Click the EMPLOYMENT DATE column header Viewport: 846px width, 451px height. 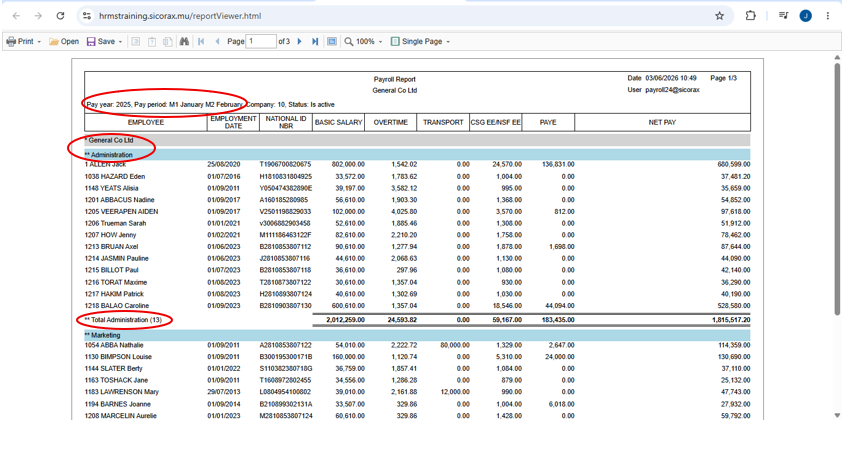[233, 122]
